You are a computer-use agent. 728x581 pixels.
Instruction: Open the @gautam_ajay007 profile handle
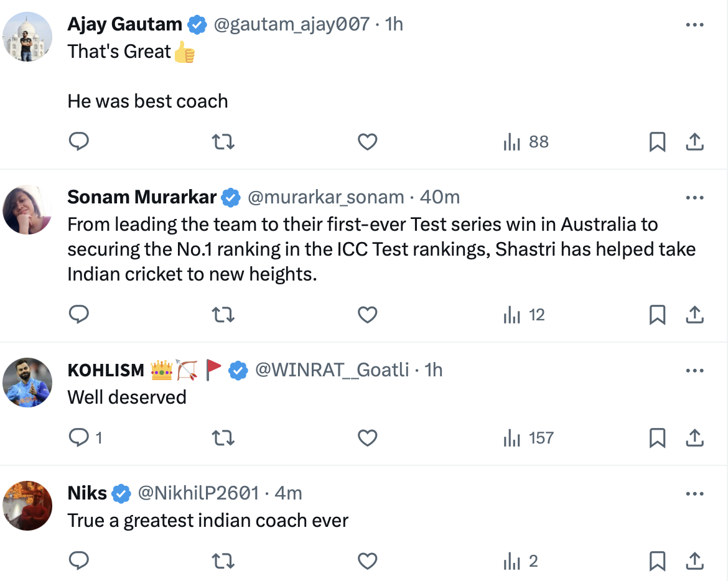(x=292, y=25)
